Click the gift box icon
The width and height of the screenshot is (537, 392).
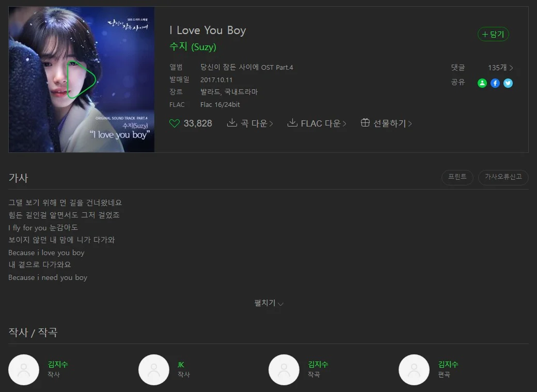[365, 123]
